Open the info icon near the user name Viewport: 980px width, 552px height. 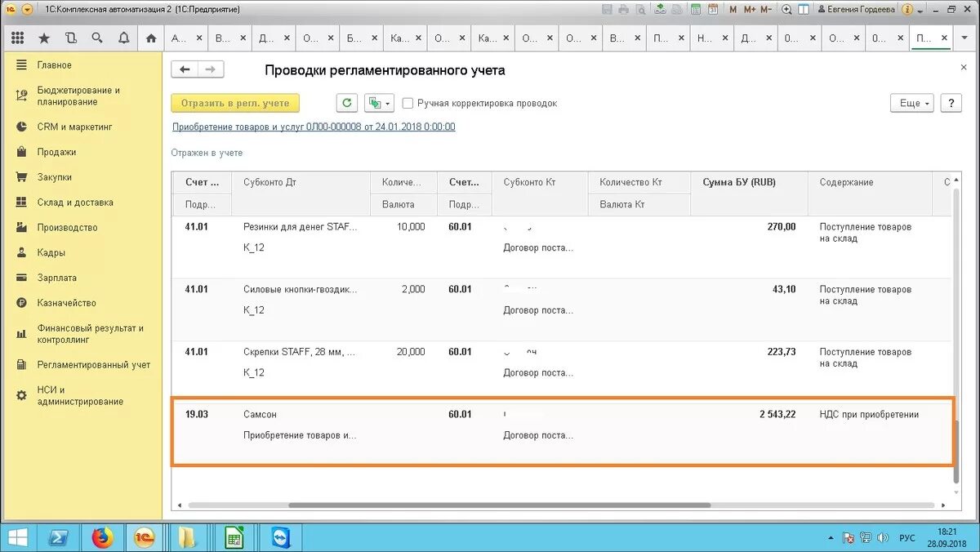click(907, 9)
